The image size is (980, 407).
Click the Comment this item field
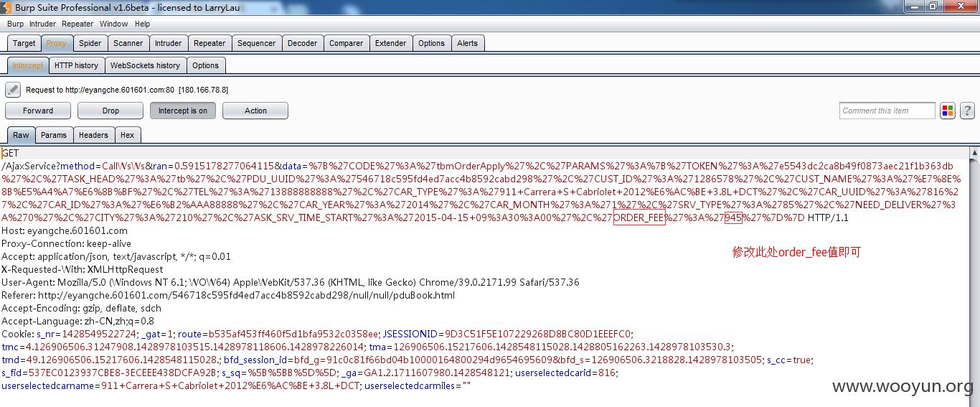887,111
